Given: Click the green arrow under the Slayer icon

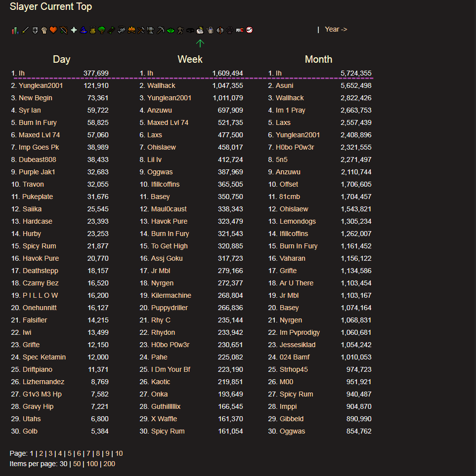Looking at the screenshot, I should [x=200, y=43].
